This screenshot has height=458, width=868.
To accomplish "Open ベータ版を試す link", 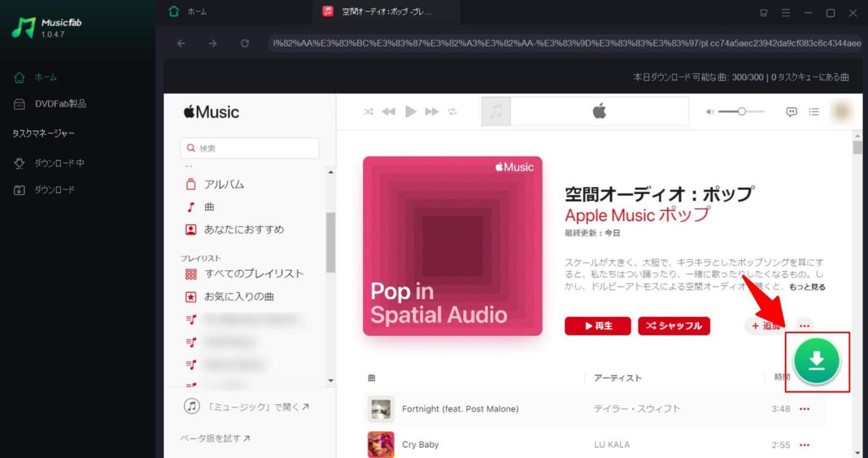I will pyautogui.click(x=215, y=438).
